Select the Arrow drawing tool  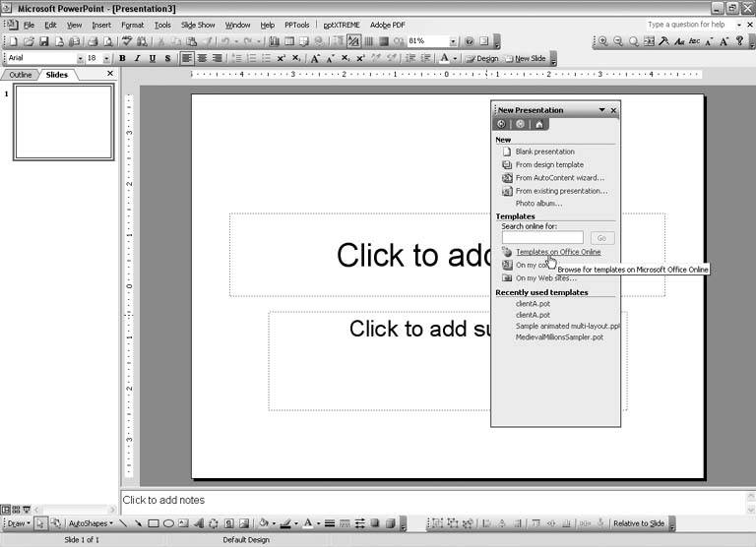pyautogui.click(x=138, y=523)
